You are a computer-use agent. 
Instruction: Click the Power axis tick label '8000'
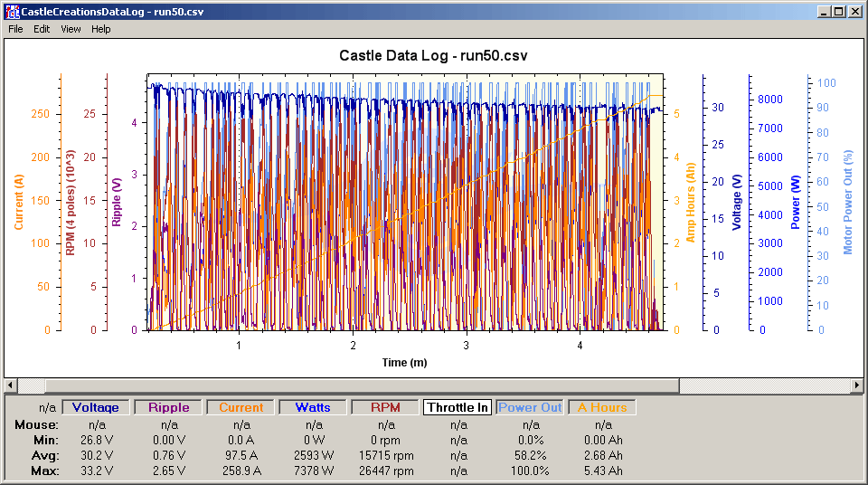[770, 100]
